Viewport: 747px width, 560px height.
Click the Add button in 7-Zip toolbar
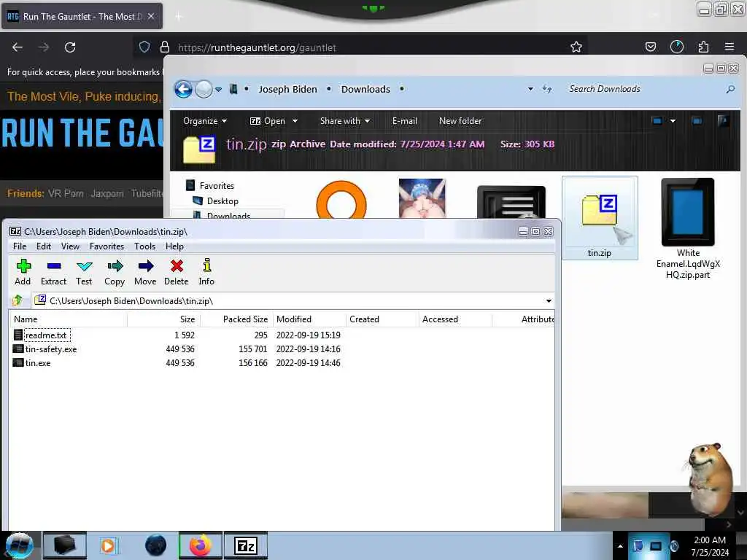(x=23, y=272)
